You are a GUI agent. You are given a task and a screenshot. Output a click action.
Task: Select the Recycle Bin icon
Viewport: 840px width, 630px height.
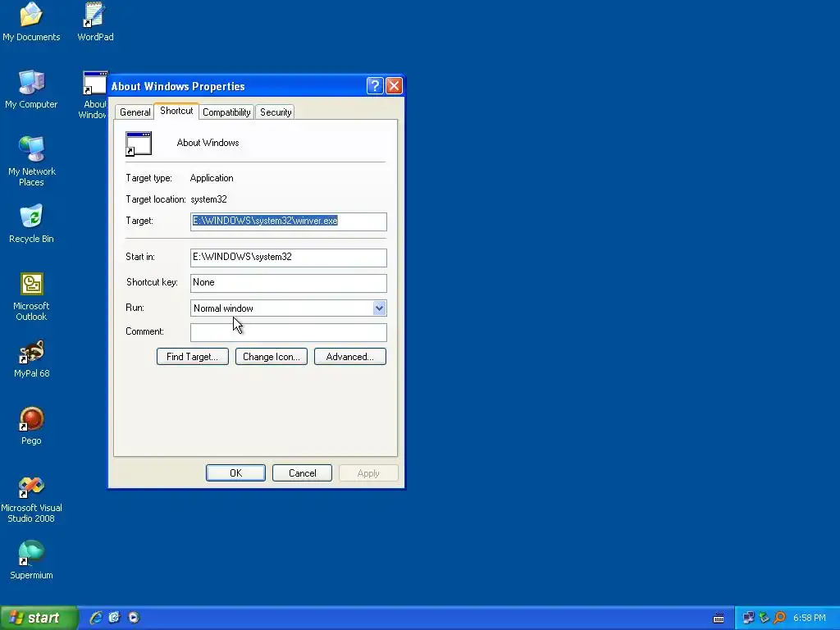tap(31, 223)
